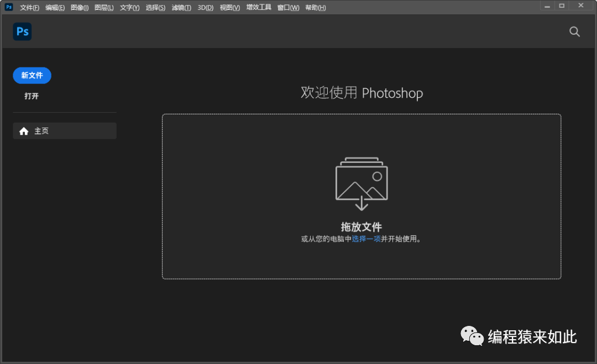Open the 增效工具 menu

point(259,7)
